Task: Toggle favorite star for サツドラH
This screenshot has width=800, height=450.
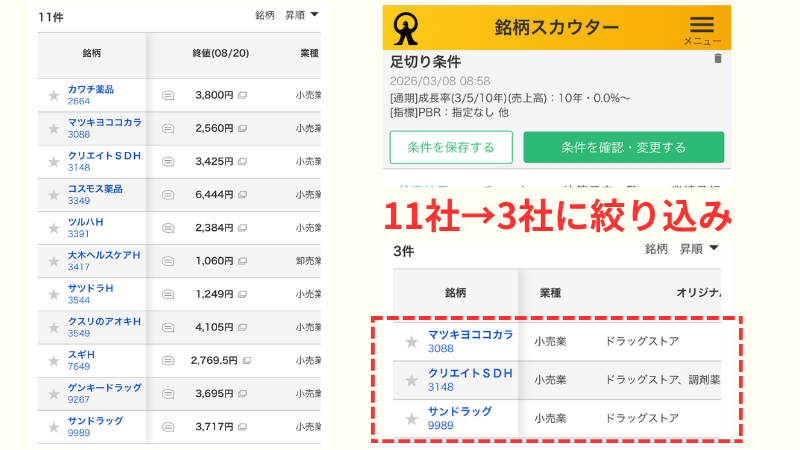Action: click(54, 294)
